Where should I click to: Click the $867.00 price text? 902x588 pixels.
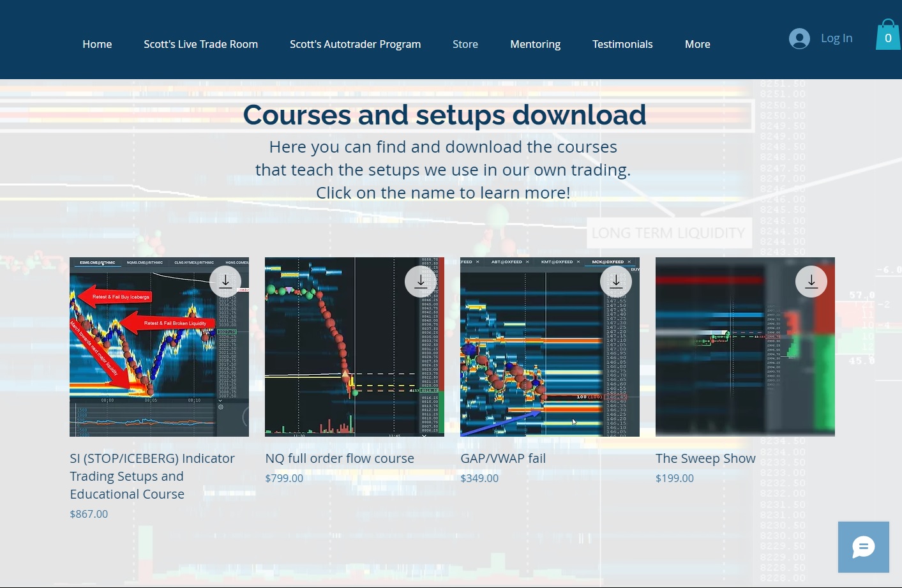click(89, 514)
